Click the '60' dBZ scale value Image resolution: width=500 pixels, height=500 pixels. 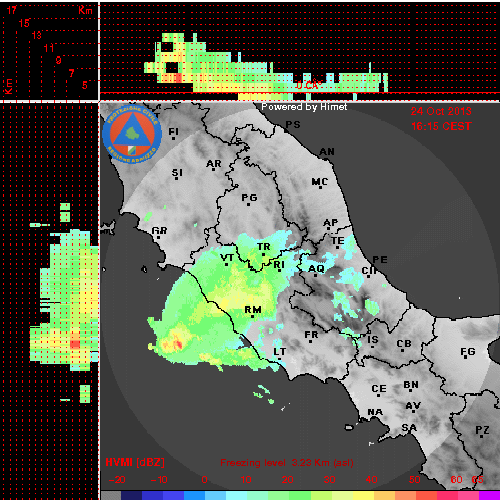pos(456,480)
